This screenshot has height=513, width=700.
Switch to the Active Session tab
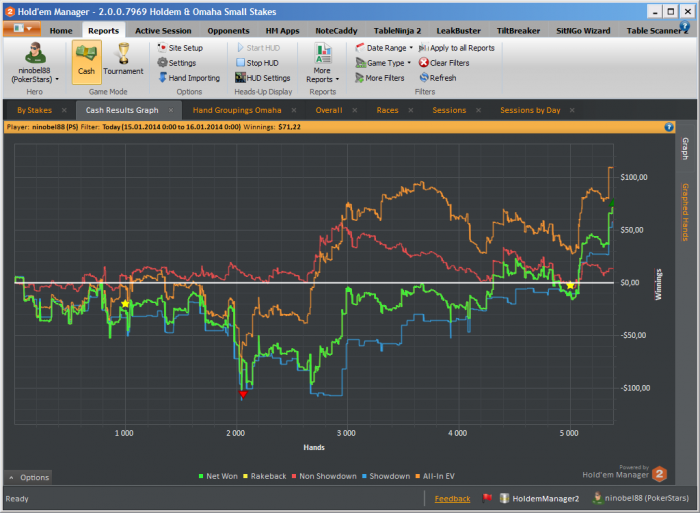[x=163, y=31]
